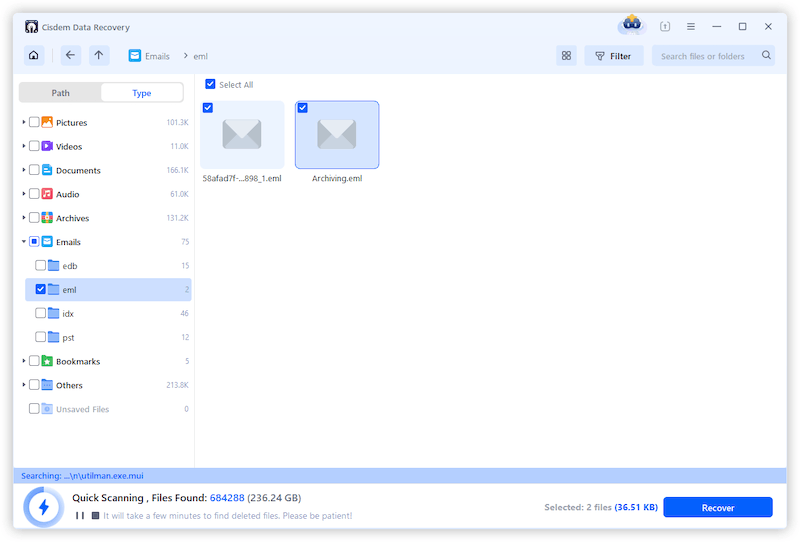Select the idx folder label
800x542 pixels.
coord(68,313)
